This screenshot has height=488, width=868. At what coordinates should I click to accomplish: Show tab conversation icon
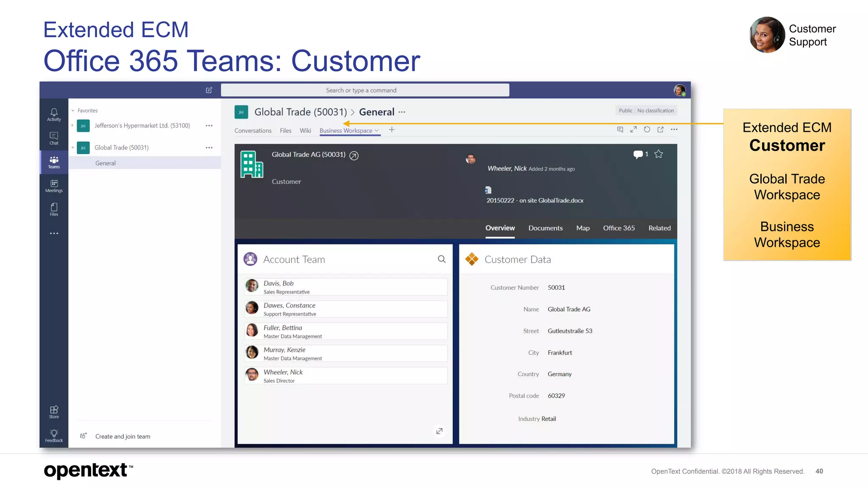point(620,130)
